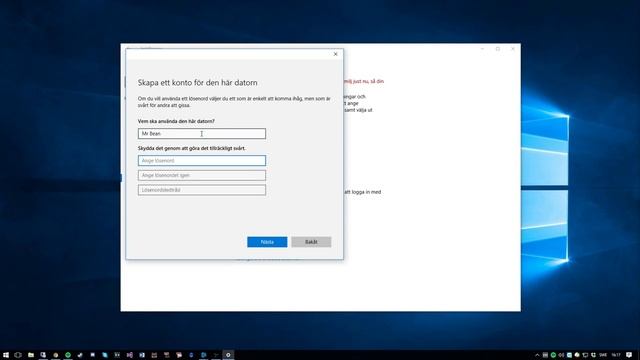The image size is (640, 360).
Task: Close the account creation dialog
Action: [336, 54]
